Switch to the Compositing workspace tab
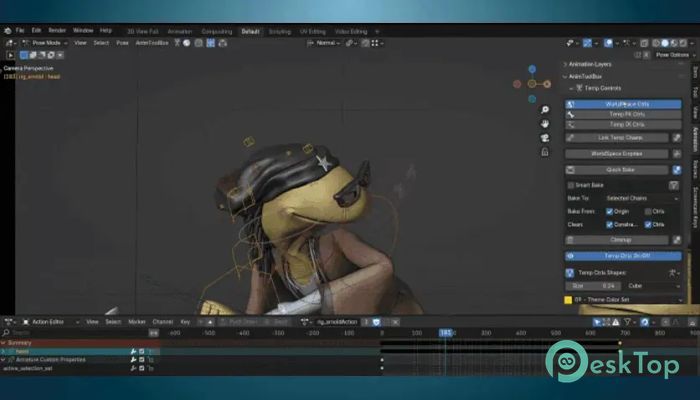The width and height of the screenshot is (700, 400). 217,32
